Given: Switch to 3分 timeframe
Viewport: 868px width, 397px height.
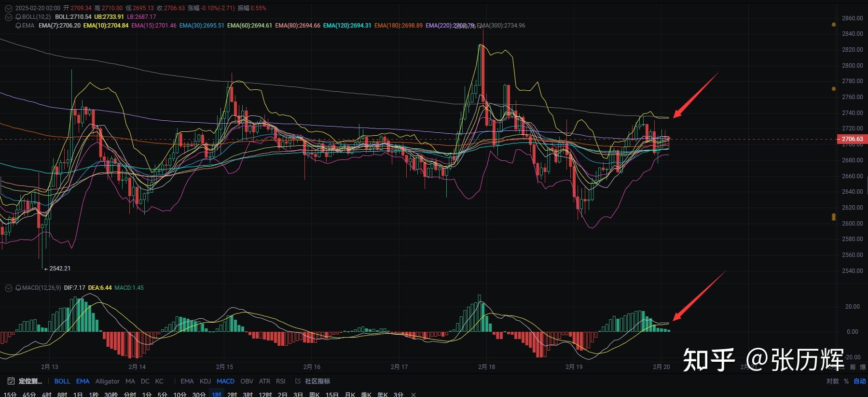Looking at the screenshot, I should pyautogui.click(x=399, y=394).
